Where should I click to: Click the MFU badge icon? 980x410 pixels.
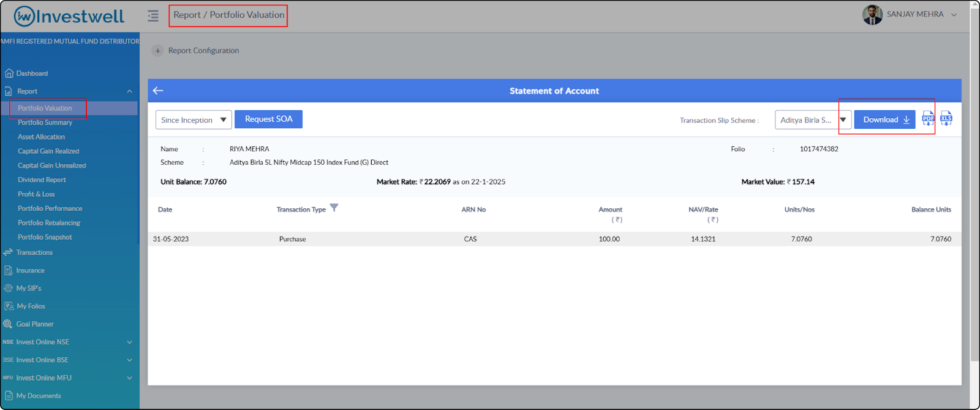(8, 378)
